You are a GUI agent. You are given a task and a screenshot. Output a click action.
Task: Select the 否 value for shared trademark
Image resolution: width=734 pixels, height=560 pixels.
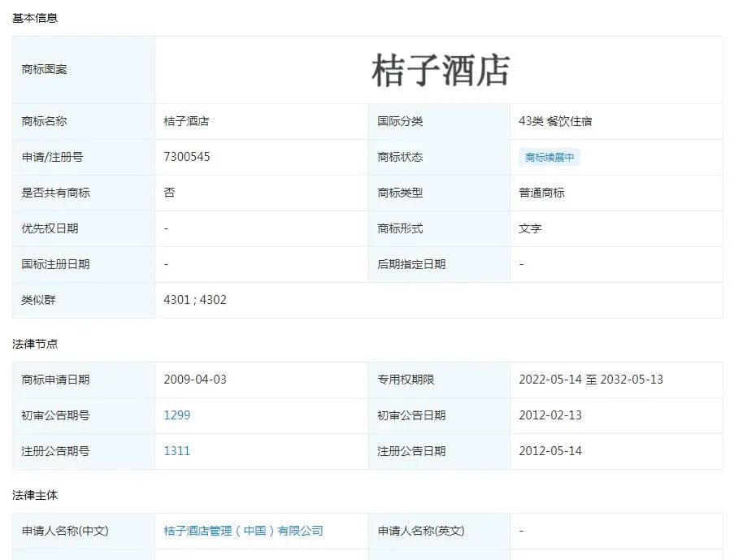pos(169,193)
